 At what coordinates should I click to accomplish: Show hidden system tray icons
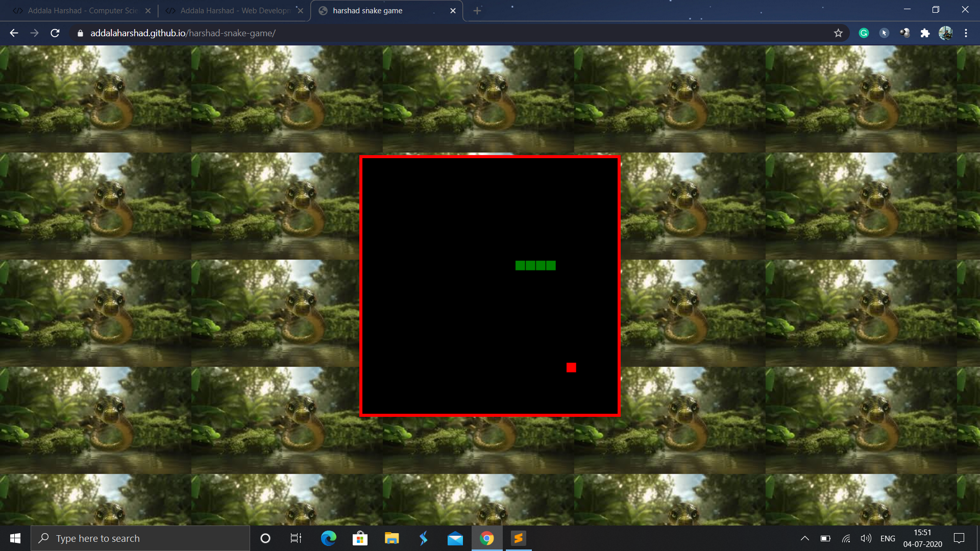tap(805, 538)
